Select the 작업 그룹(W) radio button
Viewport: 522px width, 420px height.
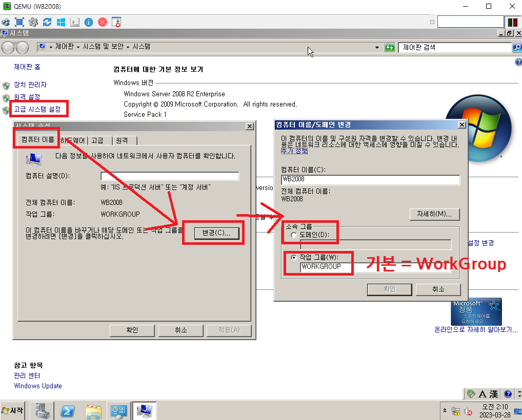tap(293, 258)
